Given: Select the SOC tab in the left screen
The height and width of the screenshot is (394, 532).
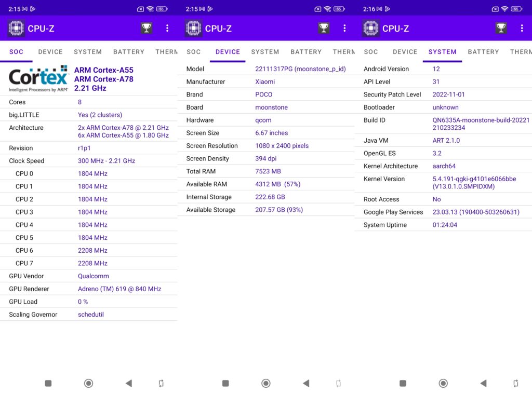Looking at the screenshot, I should click(x=16, y=52).
